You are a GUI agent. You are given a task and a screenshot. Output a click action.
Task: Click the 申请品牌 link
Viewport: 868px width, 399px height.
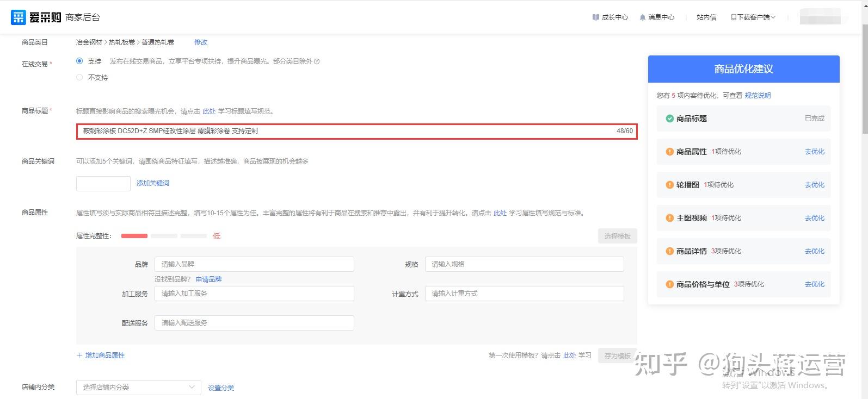pyautogui.click(x=209, y=279)
